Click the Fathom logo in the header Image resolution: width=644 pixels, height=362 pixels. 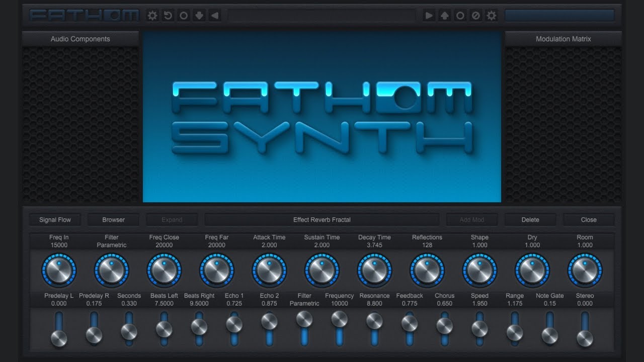pyautogui.click(x=84, y=16)
